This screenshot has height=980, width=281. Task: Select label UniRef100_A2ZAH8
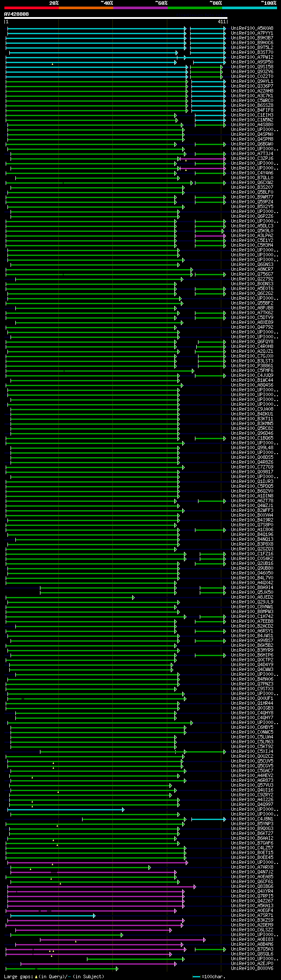click(x=252, y=91)
